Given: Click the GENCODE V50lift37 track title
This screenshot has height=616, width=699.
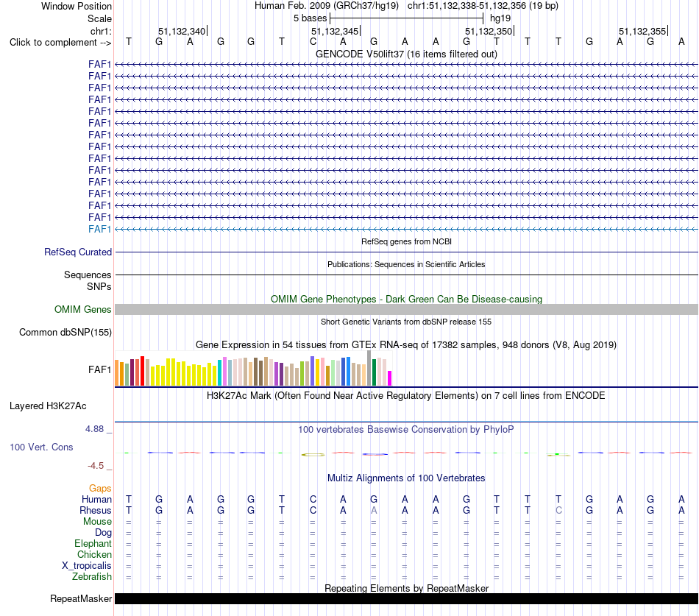Looking at the screenshot, I should pos(406,54).
